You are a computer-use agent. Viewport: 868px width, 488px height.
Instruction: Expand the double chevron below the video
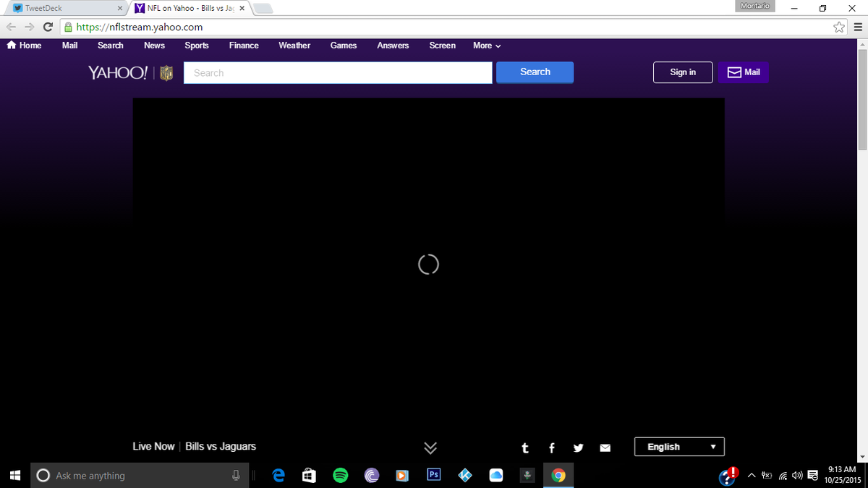point(430,448)
